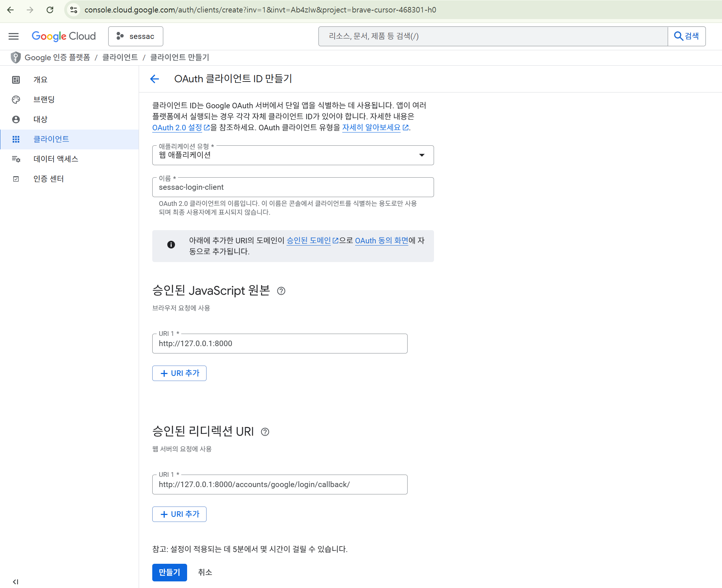This screenshot has width=722, height=588.
Task: Select 데이터 액세스 in the sidebar
Action: tap(56, 159)
